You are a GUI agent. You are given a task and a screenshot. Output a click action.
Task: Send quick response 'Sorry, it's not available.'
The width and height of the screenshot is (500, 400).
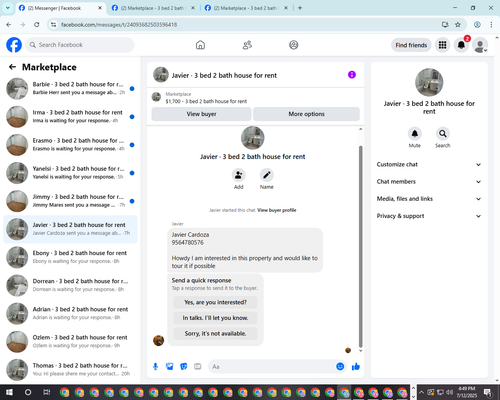[215, 333]
